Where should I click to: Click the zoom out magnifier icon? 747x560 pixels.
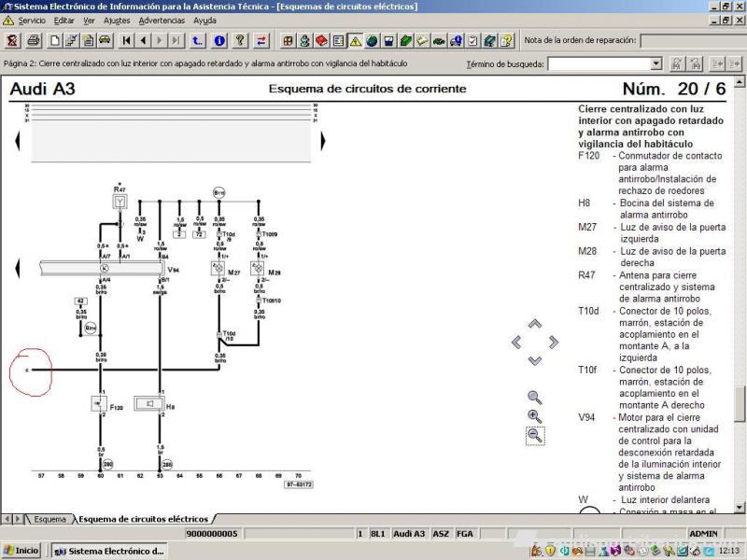click(535, 435)
